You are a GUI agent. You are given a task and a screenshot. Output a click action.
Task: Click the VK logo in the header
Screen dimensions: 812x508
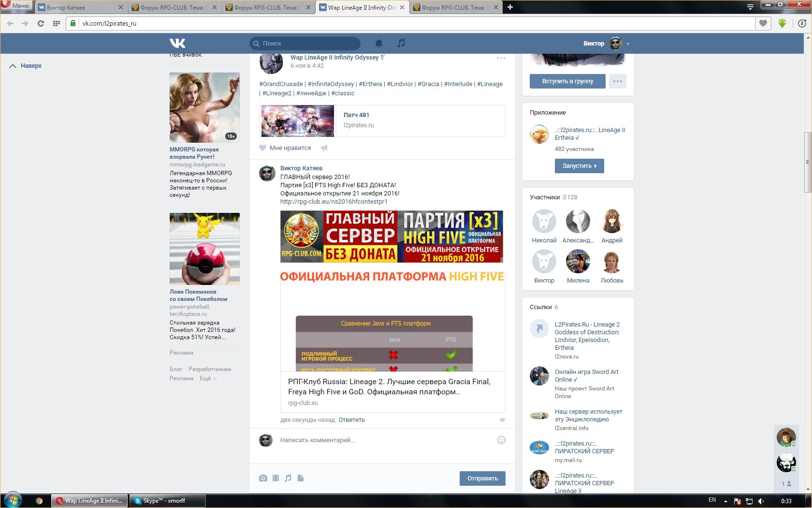(177, 43)
